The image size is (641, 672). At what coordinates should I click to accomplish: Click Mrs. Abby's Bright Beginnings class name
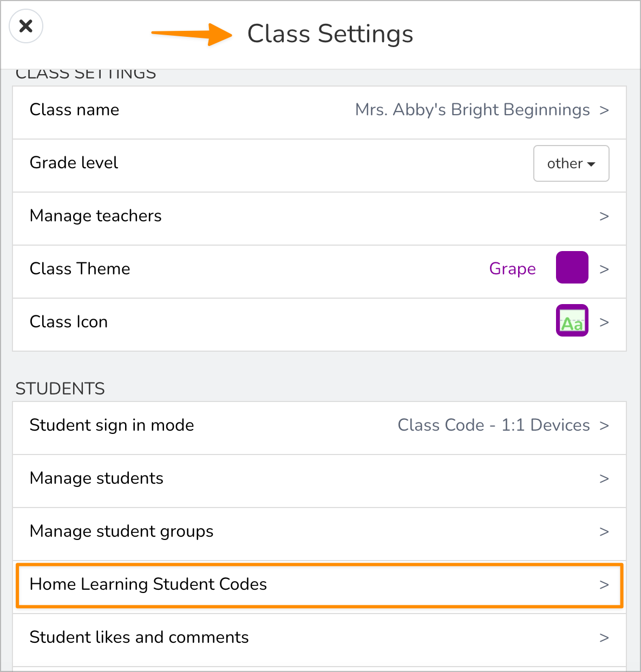coord(472,110)
